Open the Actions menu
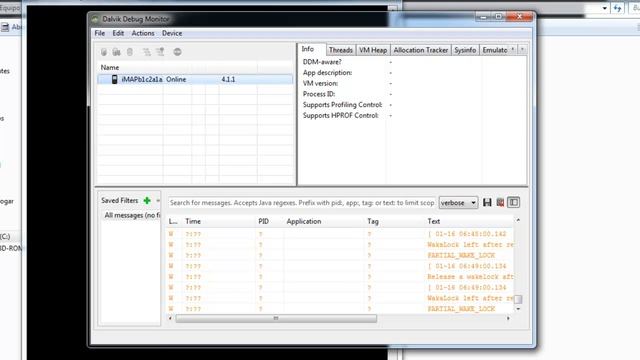The height and width of the screenshot is (360, 640). tap(143, 33)
